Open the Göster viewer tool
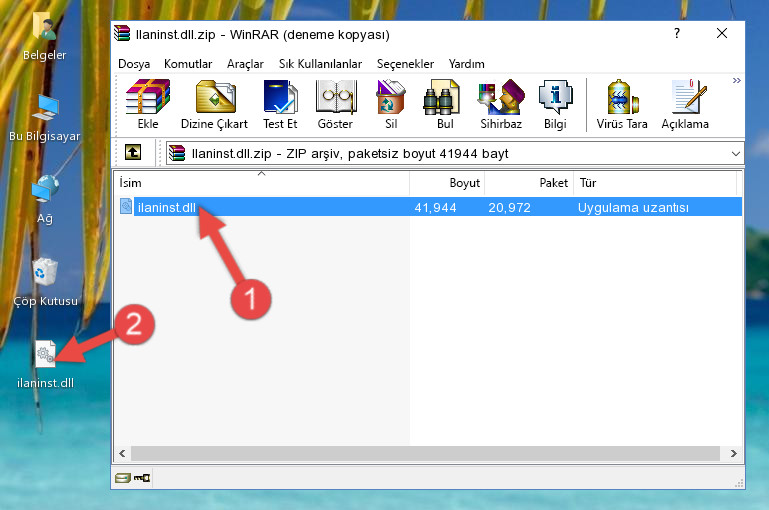 [335, 104]
